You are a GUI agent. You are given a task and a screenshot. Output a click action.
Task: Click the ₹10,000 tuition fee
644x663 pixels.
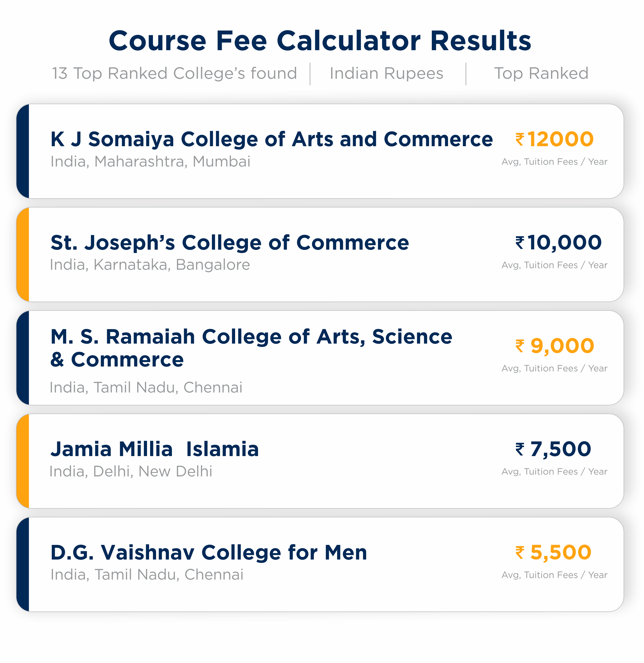[x=558, y=242]
